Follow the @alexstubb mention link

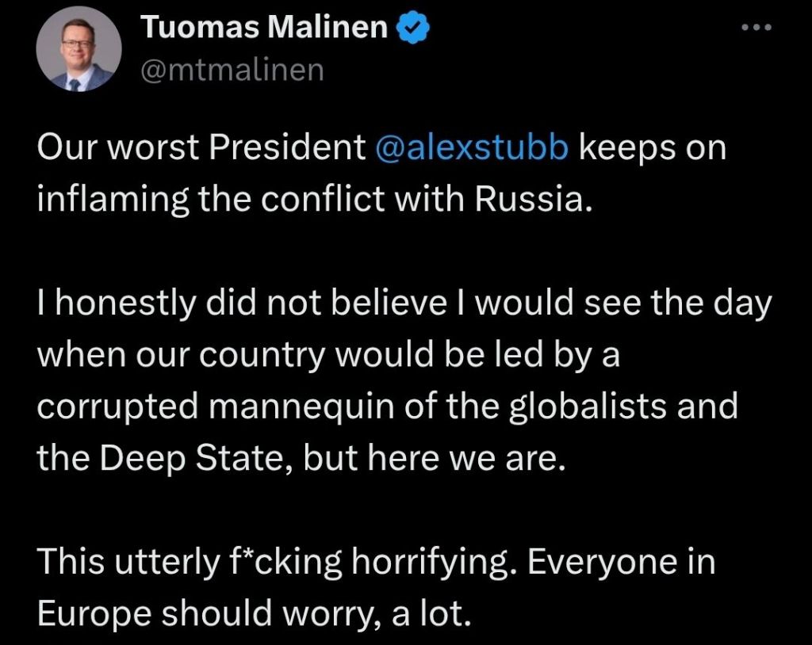click(x=471, y=148)
